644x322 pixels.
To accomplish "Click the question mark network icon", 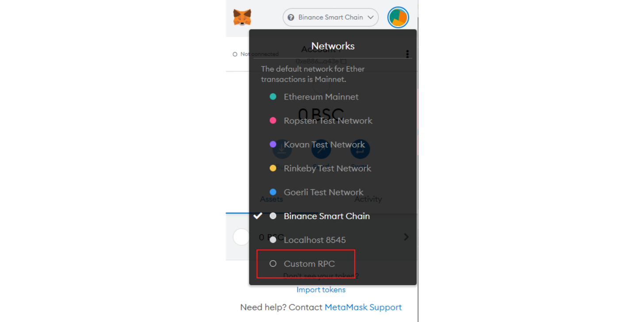I will (x=291, y=18).
